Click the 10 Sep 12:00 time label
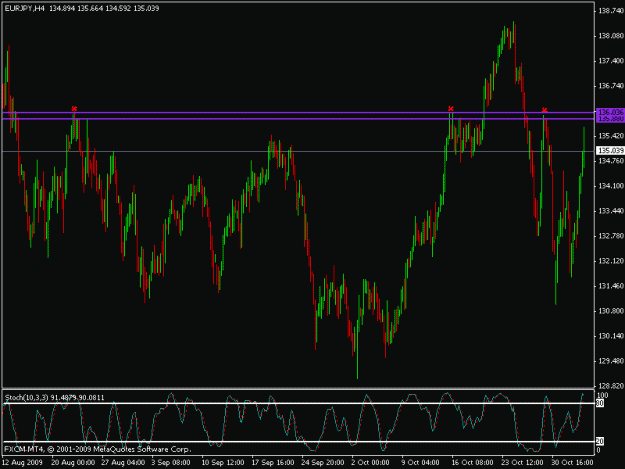This screenshot has width=625, height=469. point(223,462)
